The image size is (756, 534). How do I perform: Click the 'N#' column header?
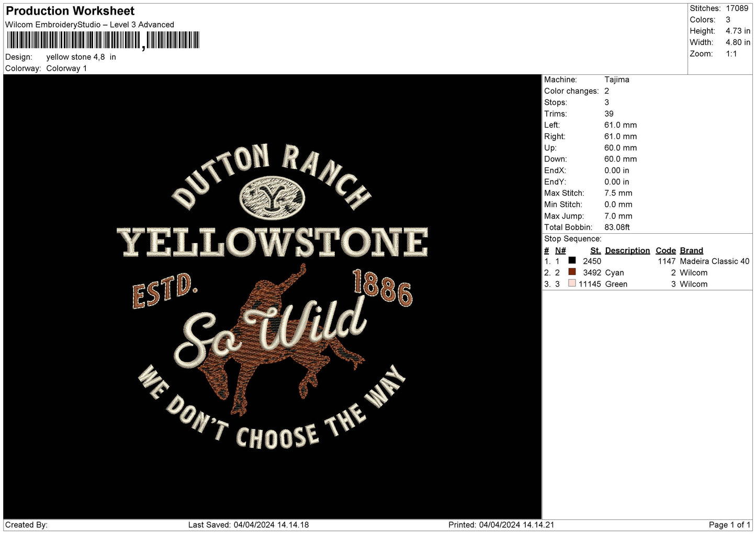click(560, 251)
